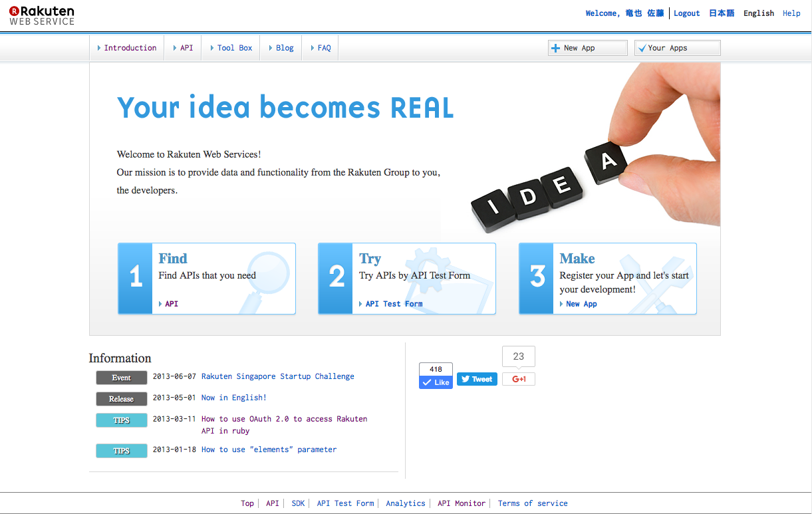
Task: Switch language to 日本語
Action: click(x=722, y=13)
